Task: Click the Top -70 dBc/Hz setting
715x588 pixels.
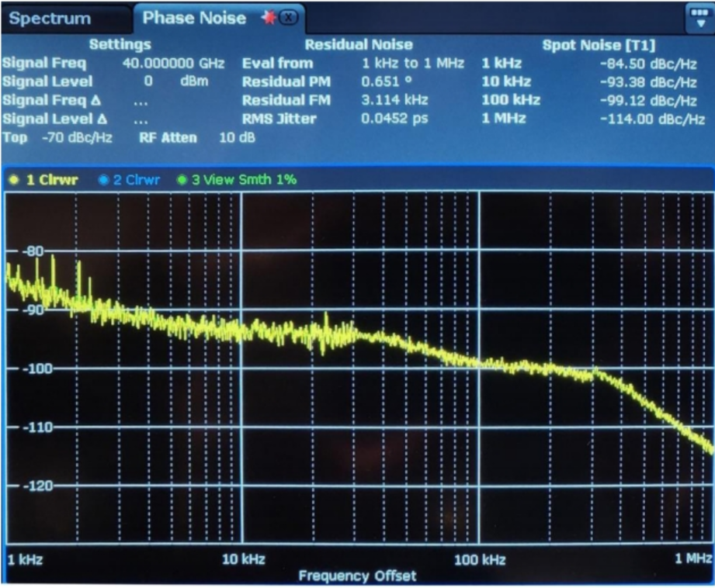Action: [x=57, y=137]
